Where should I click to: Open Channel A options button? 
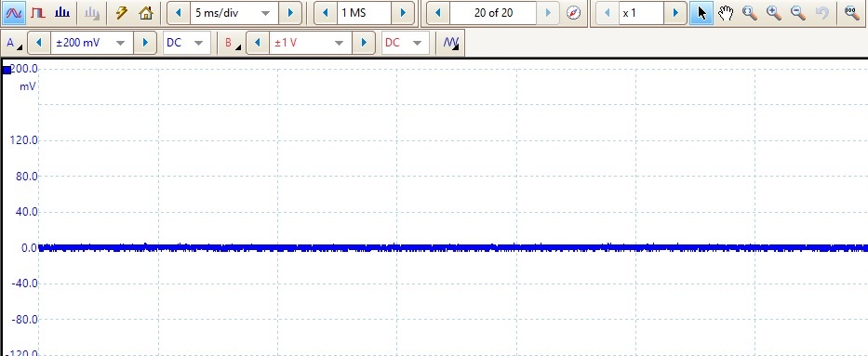pos(13,43)
